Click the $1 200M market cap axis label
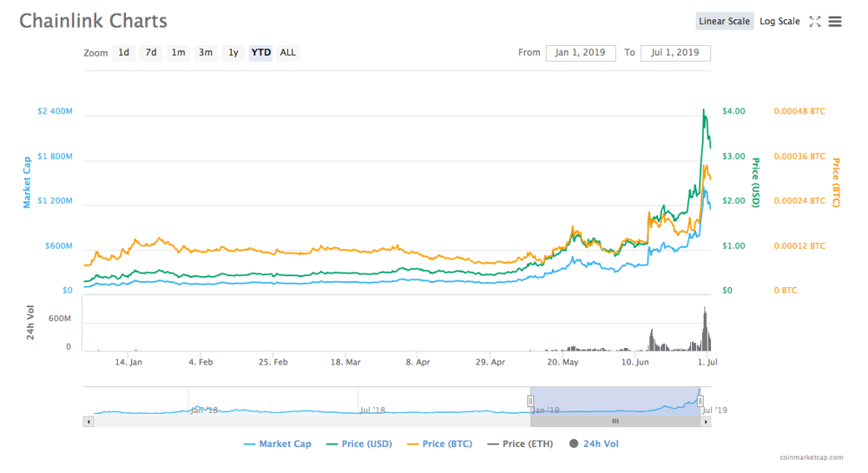Image resolution: width=868 pixels, height=473 pixels. [x=55, y=200]
